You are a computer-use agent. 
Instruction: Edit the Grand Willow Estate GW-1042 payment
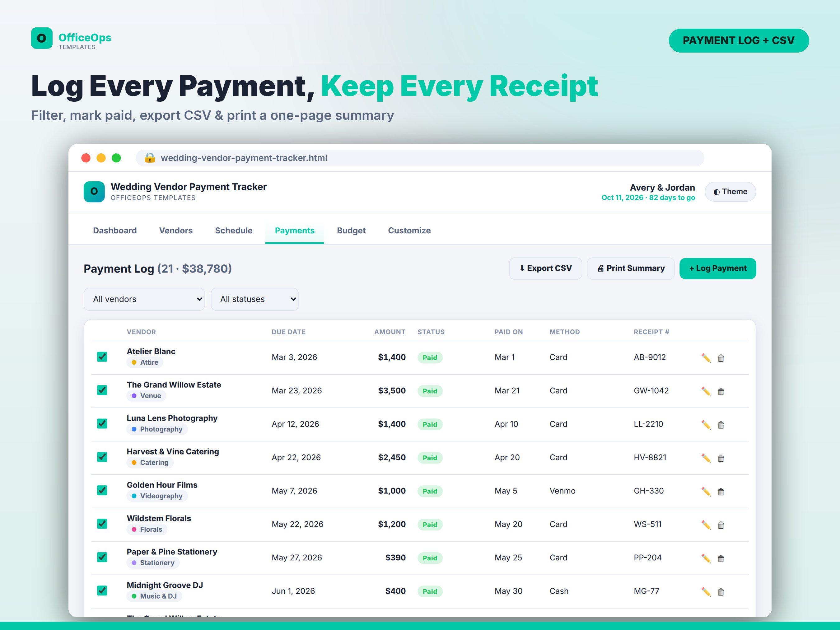(706, 391)
